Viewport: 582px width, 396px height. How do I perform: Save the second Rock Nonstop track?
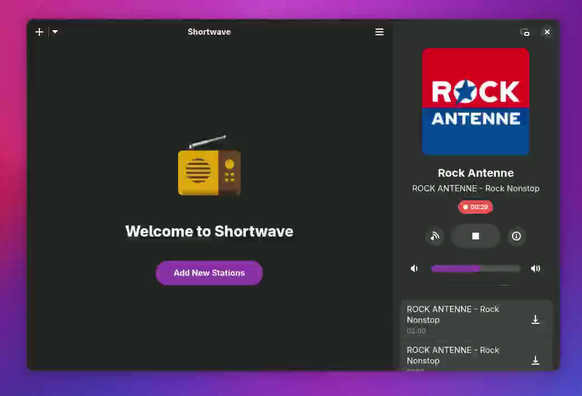pyautogui.click(x=535, y=360)
